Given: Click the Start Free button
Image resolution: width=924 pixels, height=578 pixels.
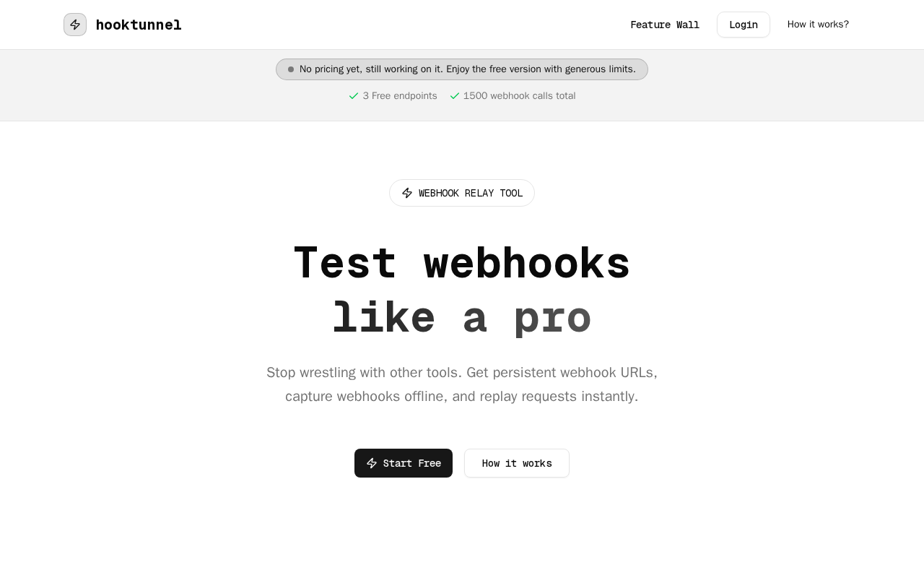Looking at the screenshot, I should pyautogui.click(x=404, y=463).
